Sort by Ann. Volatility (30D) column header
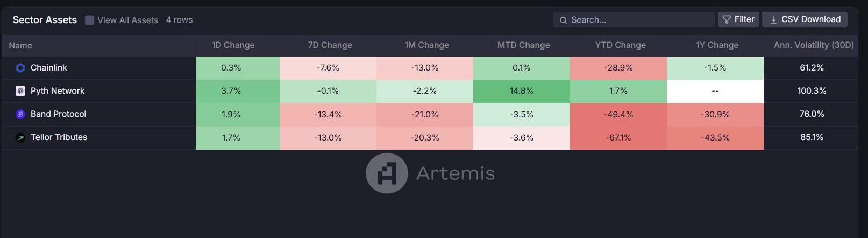 (814, 45)
